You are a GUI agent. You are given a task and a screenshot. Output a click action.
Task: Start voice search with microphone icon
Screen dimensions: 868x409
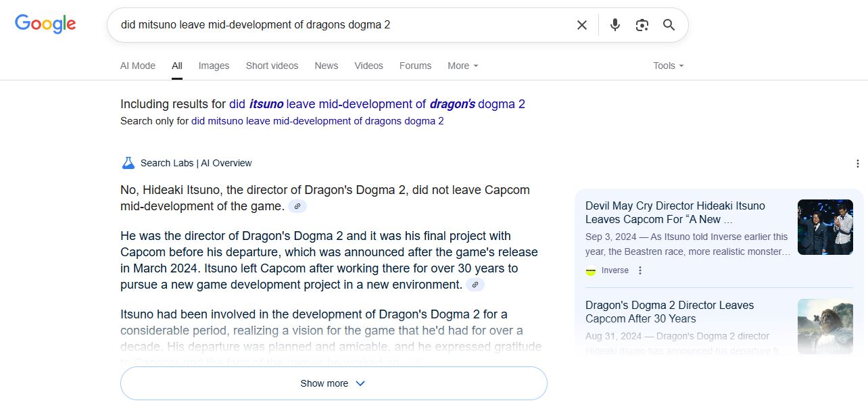(x=614, y=25)
